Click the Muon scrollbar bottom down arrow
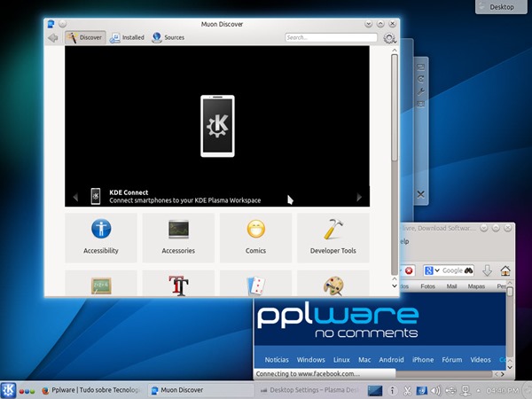This screenshot has width=532, height=399. pos(395,286)
